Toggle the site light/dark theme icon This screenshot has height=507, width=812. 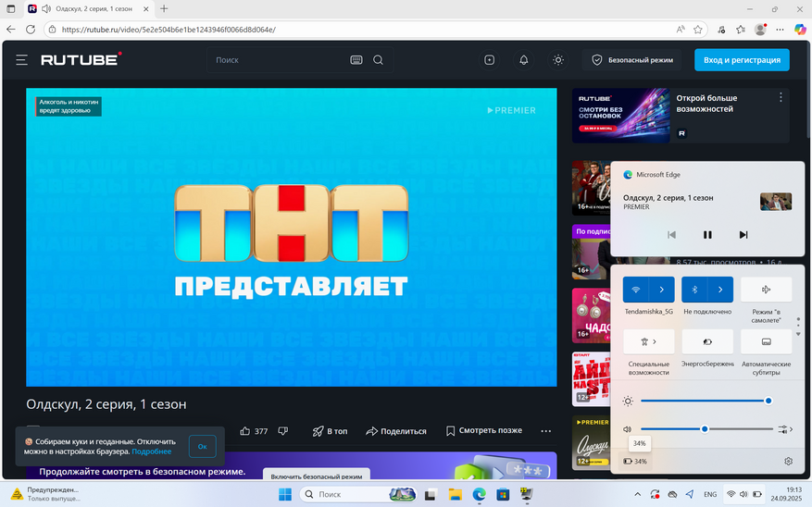pos(557,60)
